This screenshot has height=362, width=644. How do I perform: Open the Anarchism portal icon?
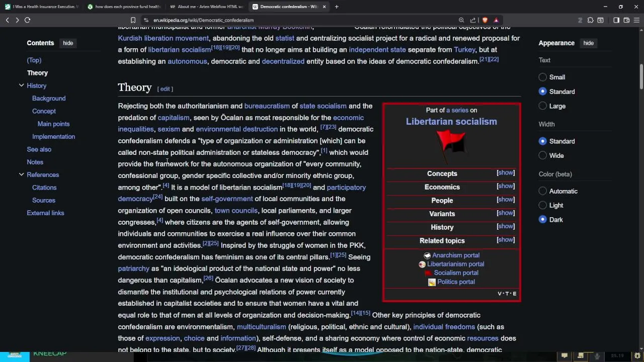point(427,255)
